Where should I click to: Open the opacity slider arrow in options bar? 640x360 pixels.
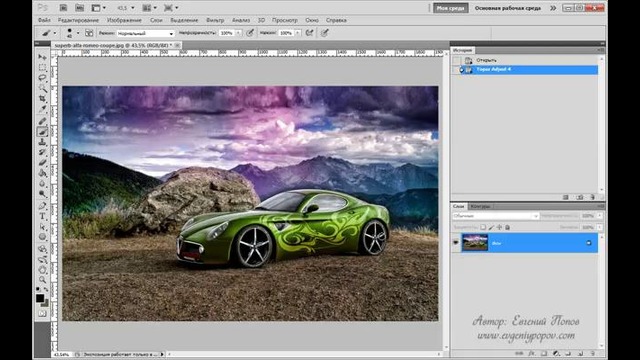click(238, 33)
